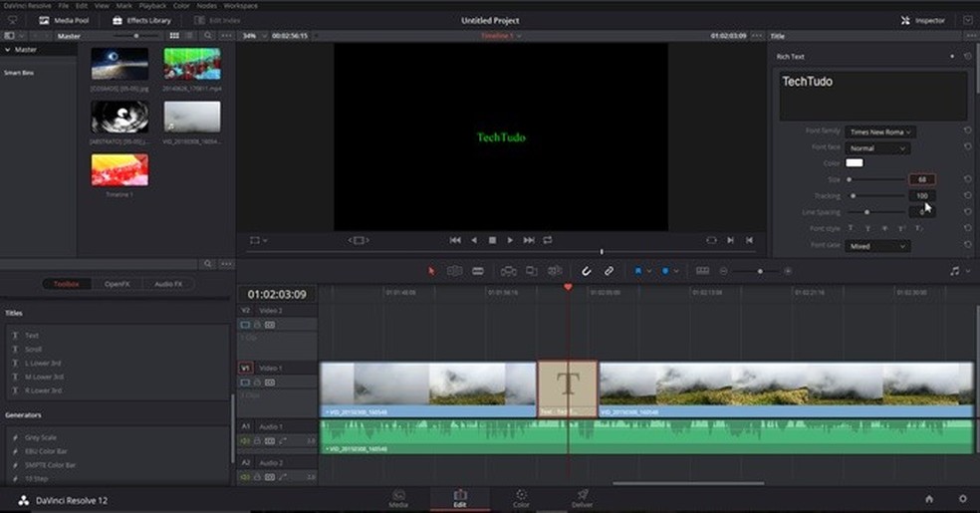
Task: Search the media pool
Action: point(207,36)
